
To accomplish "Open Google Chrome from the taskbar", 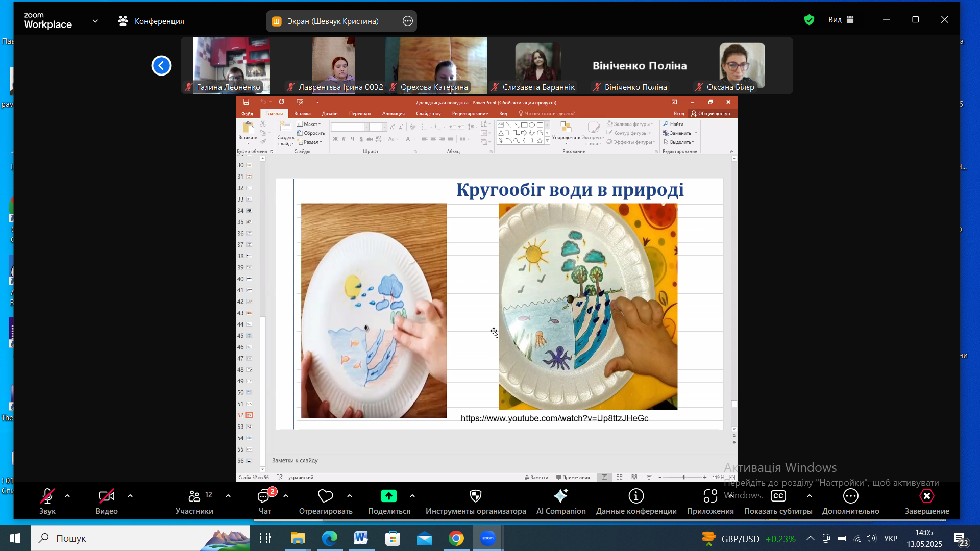I will (456, 538).
